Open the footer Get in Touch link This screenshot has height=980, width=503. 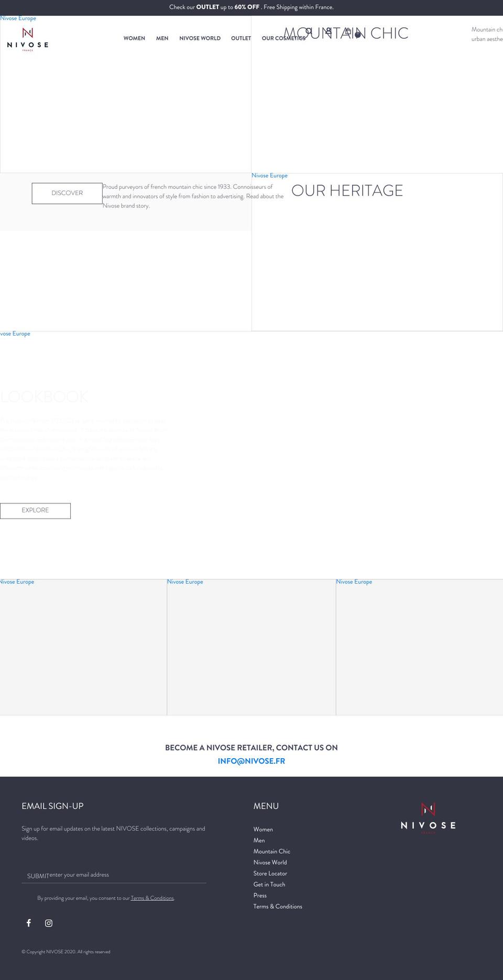coord(269,885)
